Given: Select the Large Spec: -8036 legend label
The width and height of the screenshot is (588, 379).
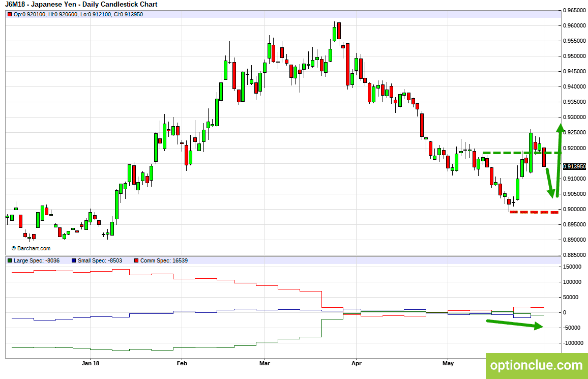Looking at the screenshot, I should pos(37,260).
